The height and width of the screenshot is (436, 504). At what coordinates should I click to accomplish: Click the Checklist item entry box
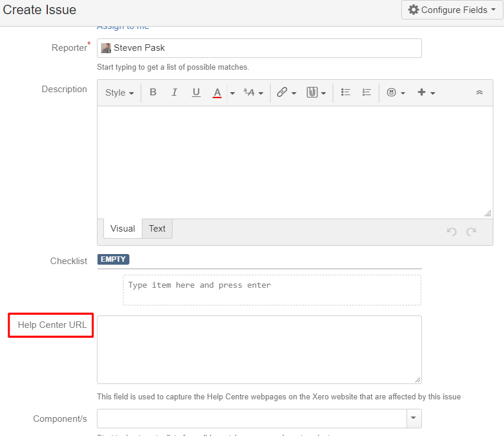272,290
